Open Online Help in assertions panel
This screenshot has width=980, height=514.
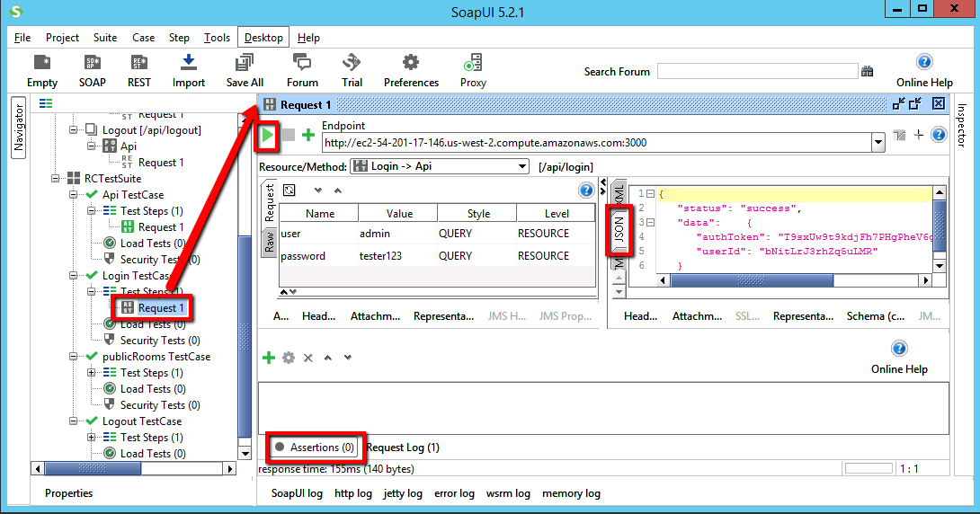[x=899, y=358]
